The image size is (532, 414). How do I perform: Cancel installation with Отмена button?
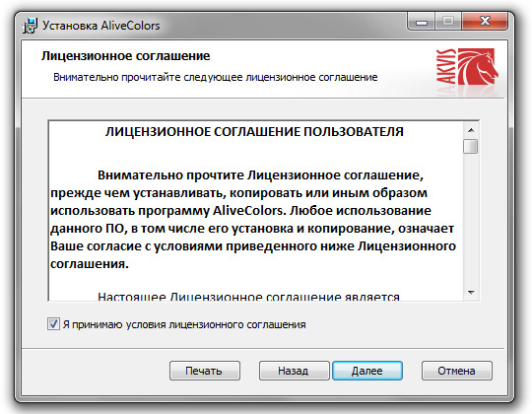[457, 371]
